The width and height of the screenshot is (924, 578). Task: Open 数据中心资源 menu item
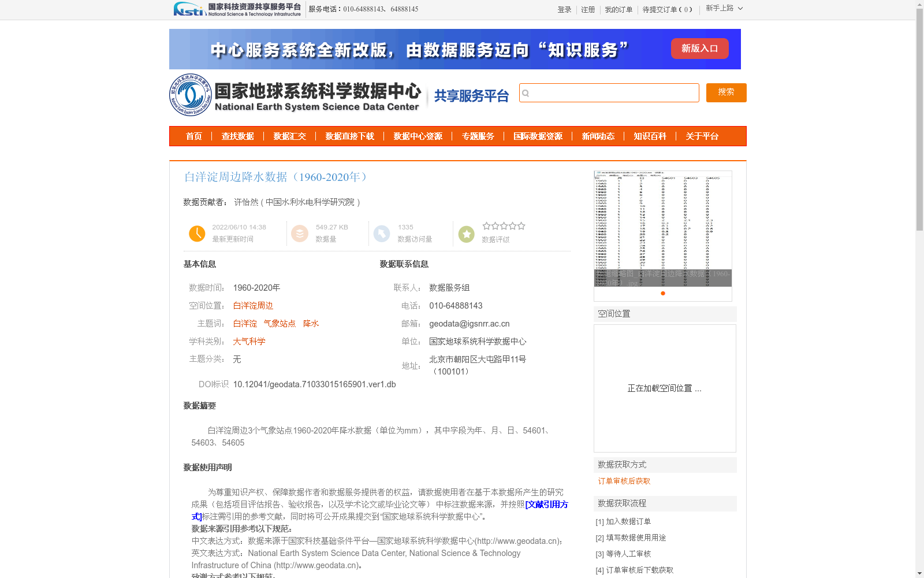click(x=418, y=136)
